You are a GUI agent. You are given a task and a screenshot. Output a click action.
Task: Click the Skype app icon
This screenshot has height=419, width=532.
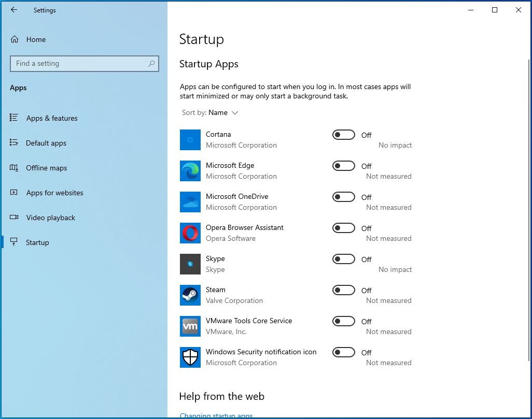[x=190, y=264]
